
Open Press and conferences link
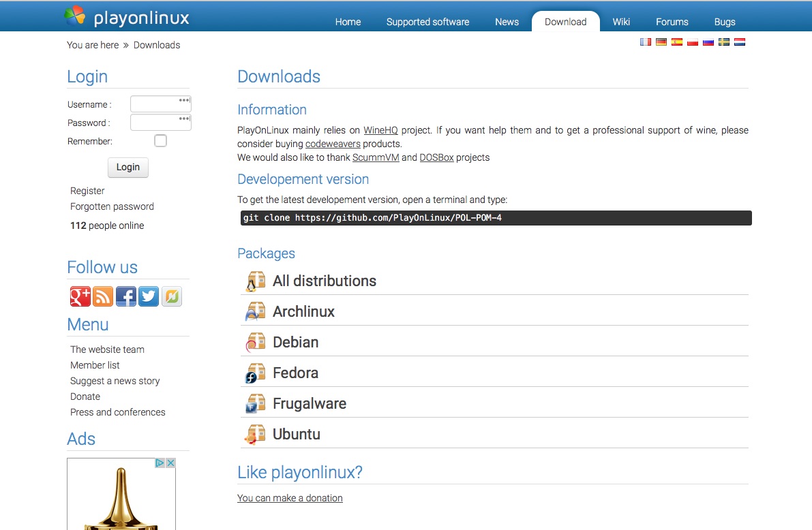click(118, 412)
